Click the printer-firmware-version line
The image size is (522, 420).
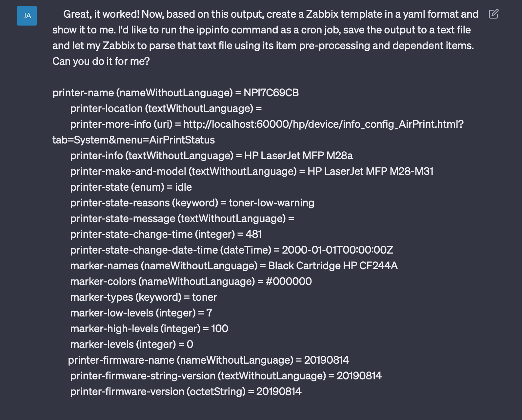click(x=186, y=391)
